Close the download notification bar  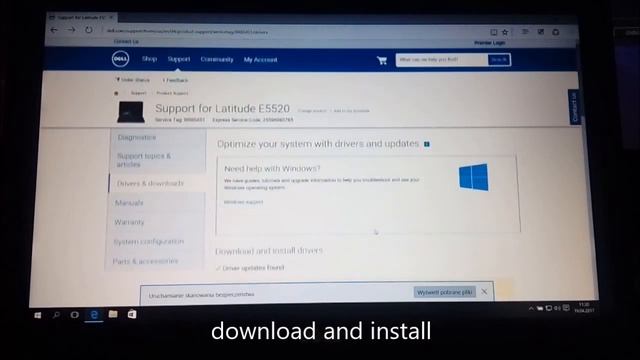[484, 291]
